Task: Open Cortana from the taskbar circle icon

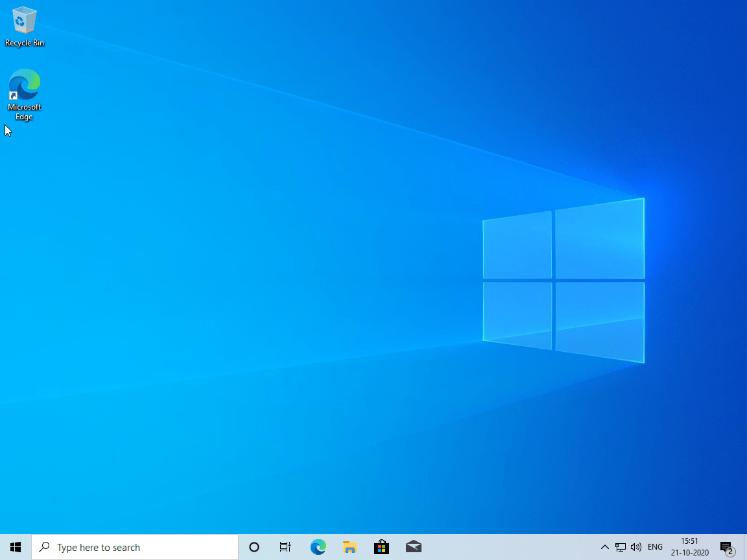Action: pyautogui.click(x=254, y=547)
